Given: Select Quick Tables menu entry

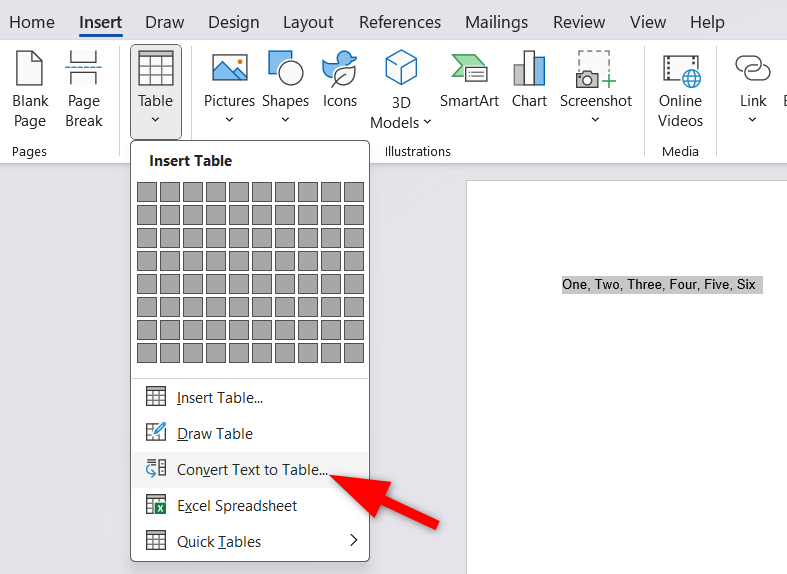Looking at the screenshot, I should tap(250, 542).
